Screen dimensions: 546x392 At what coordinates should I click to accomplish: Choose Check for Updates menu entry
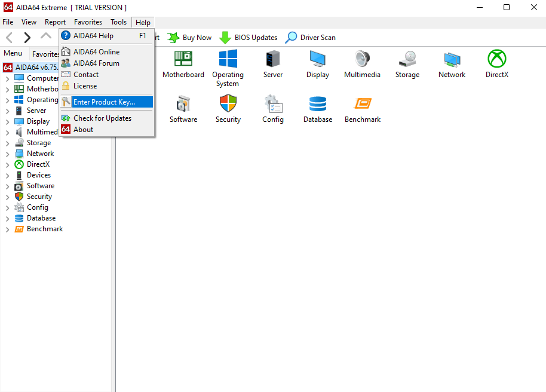pyautogui.click(x=106, y=118)
